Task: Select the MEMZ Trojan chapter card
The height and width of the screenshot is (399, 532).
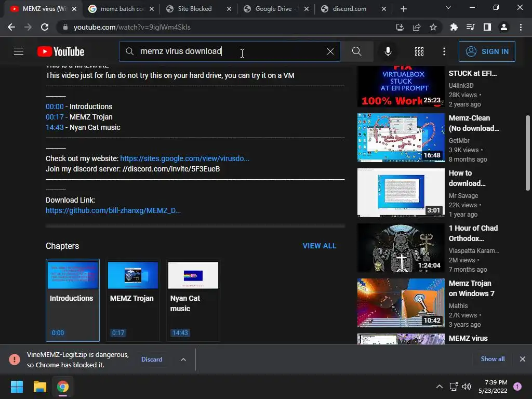Action: (x=132, y=300)
